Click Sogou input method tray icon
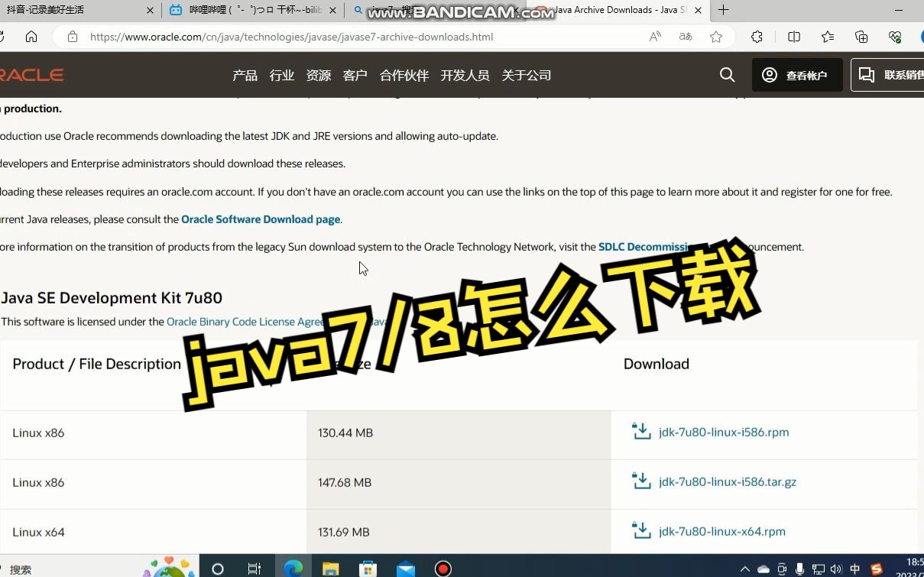Image resolution: width=924 pixels, height=577 pixels. point(877,569)
